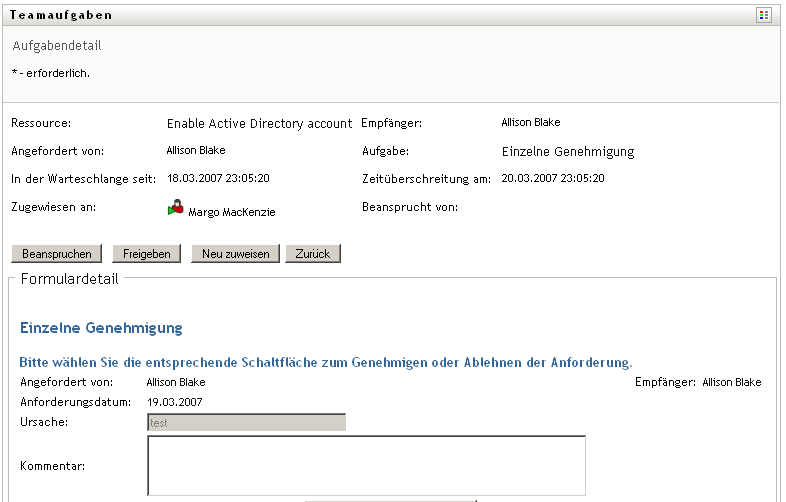The height and width of the screenshot is (502, 786).
Task: Click the name Margo MacKenzie
Action: [x=232, y=212]
